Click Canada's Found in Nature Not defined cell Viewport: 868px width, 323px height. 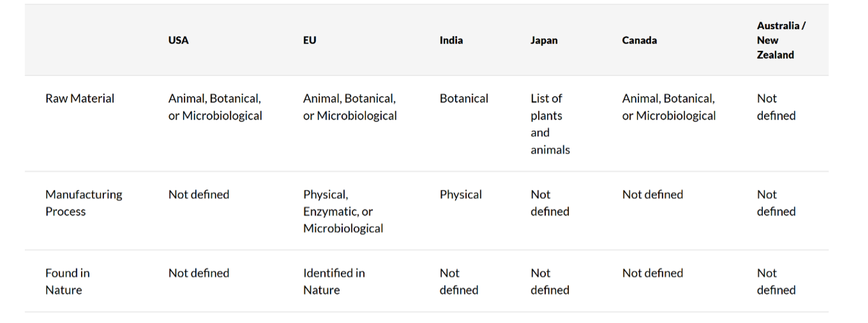[653, 273]
